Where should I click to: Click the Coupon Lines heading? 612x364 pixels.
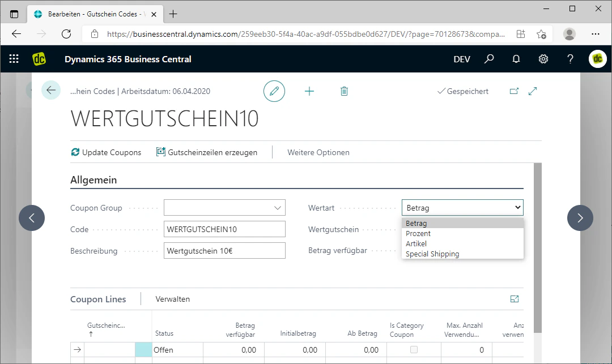point(98,299)
